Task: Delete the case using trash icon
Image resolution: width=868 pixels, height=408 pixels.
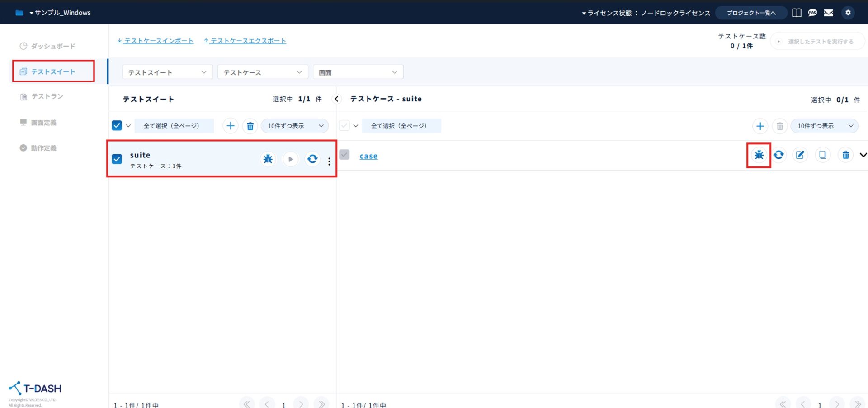Action: click(x=845, y=155)
